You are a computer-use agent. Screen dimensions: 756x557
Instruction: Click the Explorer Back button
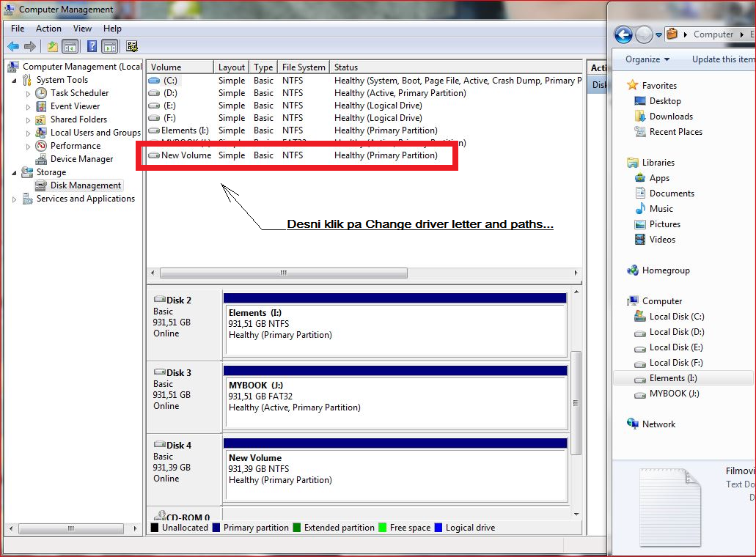623,34
